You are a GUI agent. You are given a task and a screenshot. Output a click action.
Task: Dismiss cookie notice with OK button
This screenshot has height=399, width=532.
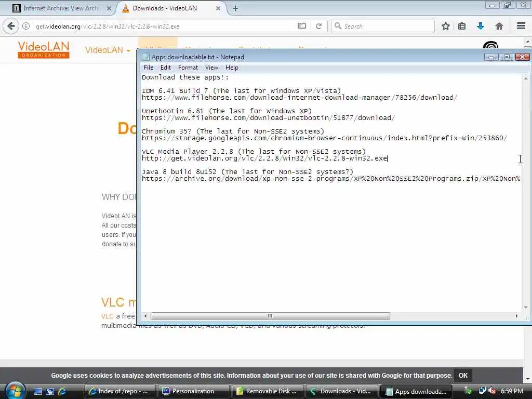pos(463,375)
